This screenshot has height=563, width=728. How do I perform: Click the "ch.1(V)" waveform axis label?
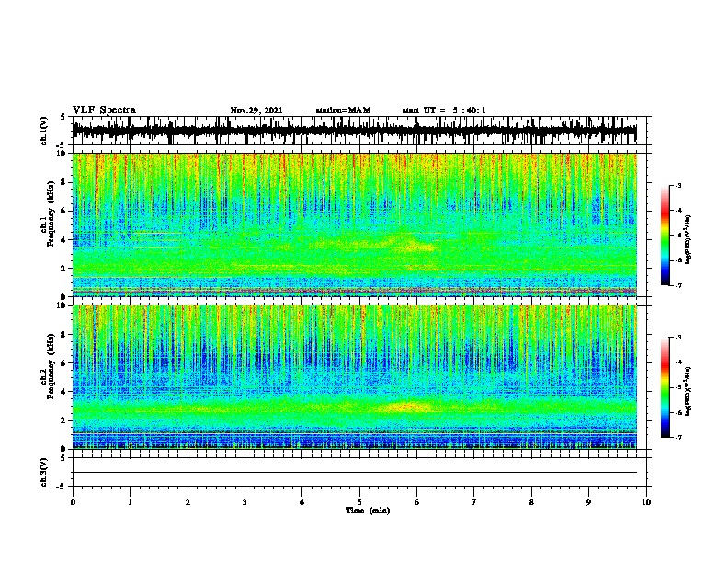tap(44, 131)
